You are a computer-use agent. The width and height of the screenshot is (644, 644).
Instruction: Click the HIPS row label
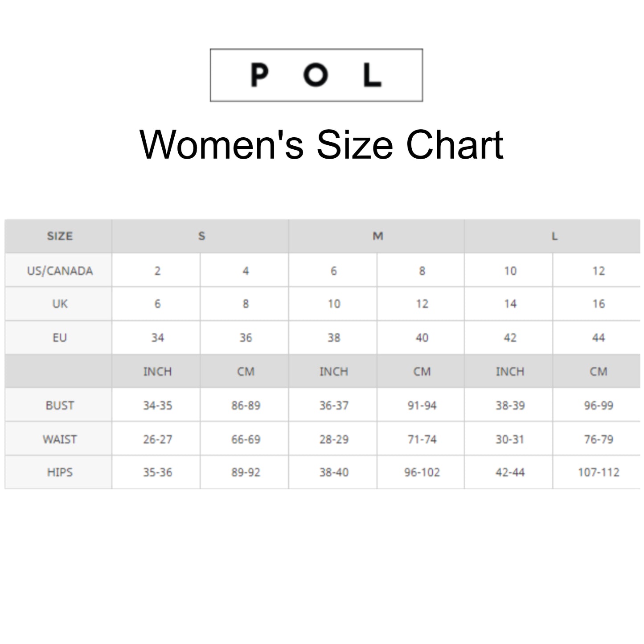[x=60, y=472]
